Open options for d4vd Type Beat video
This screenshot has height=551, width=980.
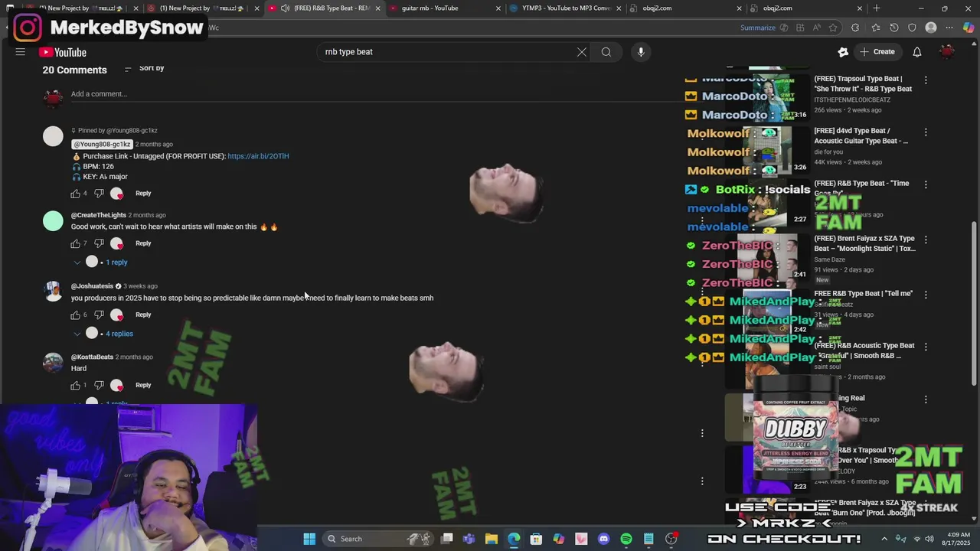tap(926, 132)
